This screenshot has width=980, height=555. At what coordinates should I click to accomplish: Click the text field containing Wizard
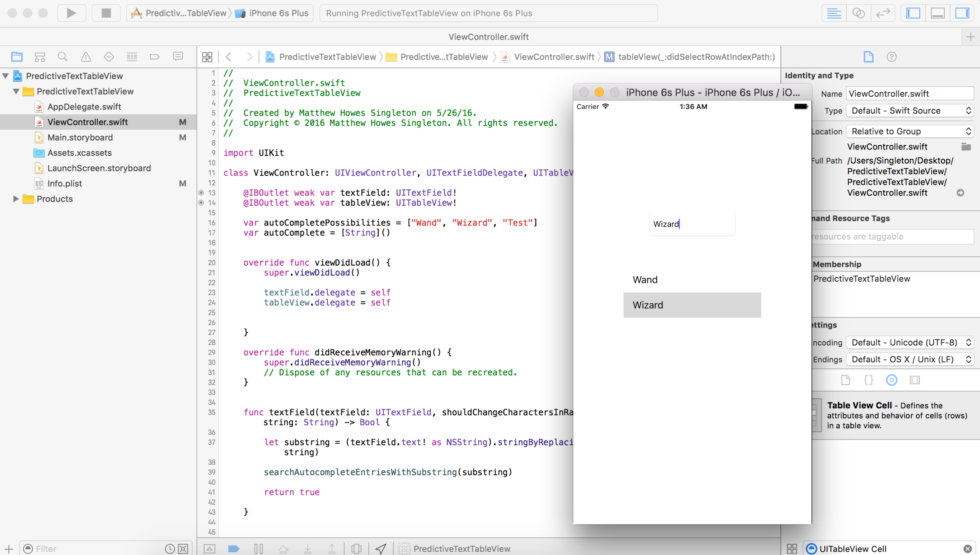tap(692, 224)
